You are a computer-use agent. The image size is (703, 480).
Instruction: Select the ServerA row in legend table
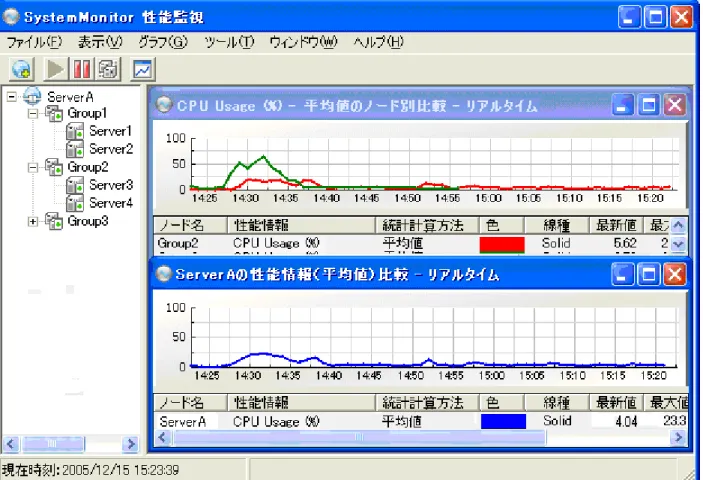pos(421,421)
